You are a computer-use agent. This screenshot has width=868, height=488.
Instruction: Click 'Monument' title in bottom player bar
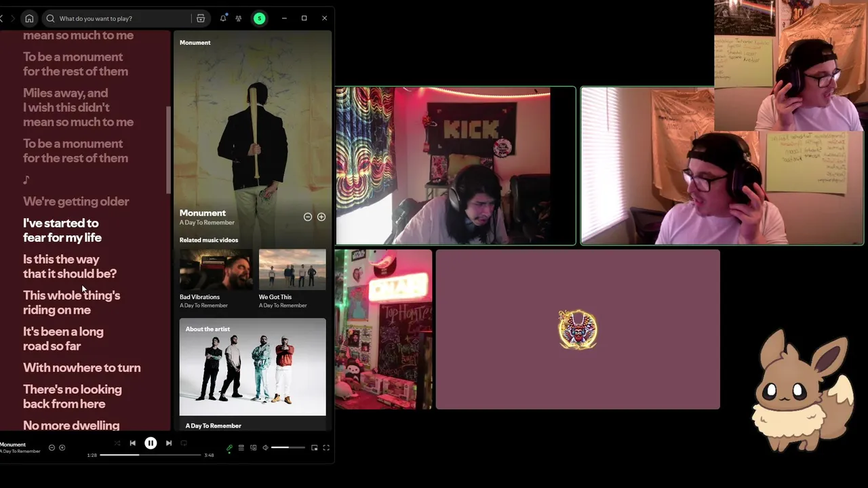tap(13, 445)
